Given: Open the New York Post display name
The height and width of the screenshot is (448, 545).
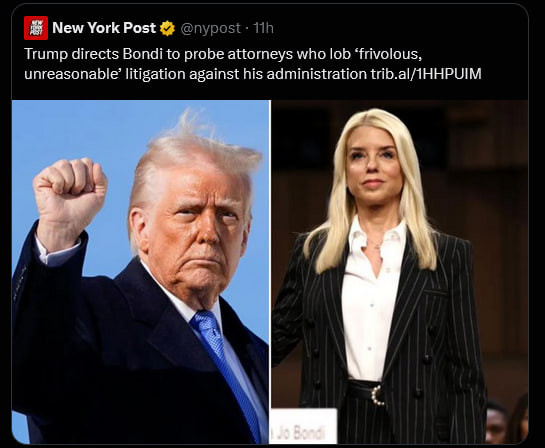Looking at the screenshot, I should tap(104, 28).
